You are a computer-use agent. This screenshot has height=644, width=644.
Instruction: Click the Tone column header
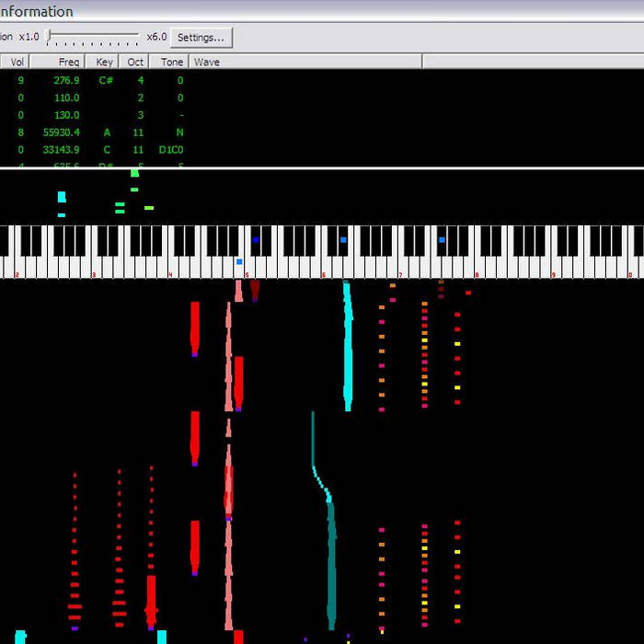click(x=171, y=62)
